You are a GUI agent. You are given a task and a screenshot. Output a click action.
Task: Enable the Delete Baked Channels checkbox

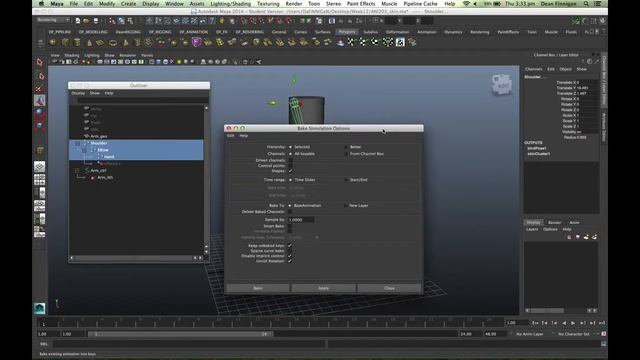[x=290, y=212]
